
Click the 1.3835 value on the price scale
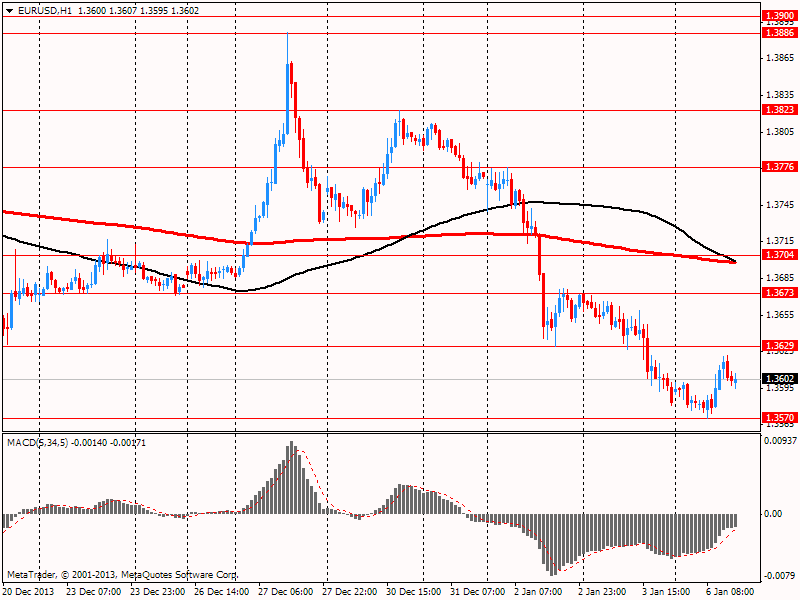click(x=781, y=95)
